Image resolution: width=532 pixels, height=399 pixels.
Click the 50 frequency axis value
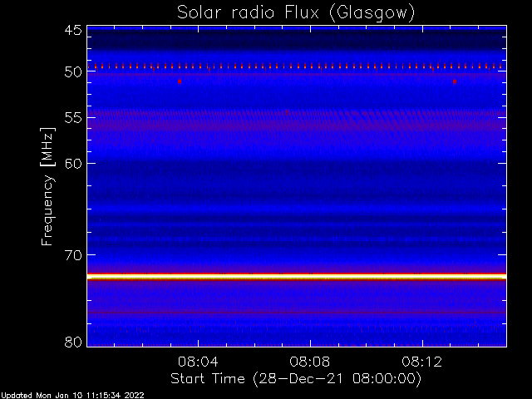[73, 72]
